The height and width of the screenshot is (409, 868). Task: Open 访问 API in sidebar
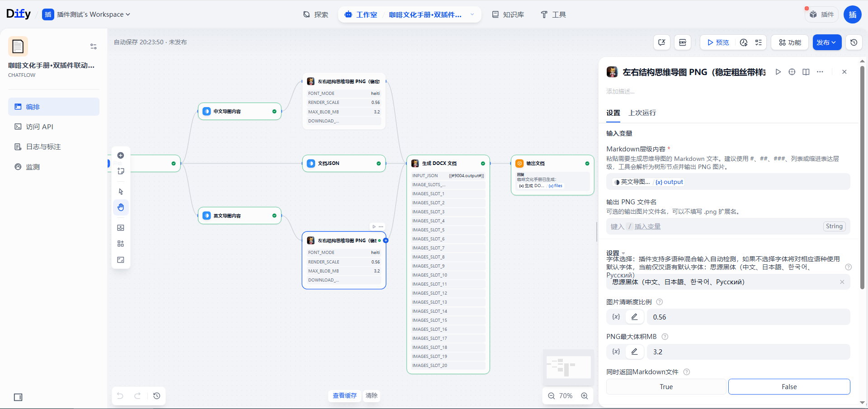click(x=54, y=127)
